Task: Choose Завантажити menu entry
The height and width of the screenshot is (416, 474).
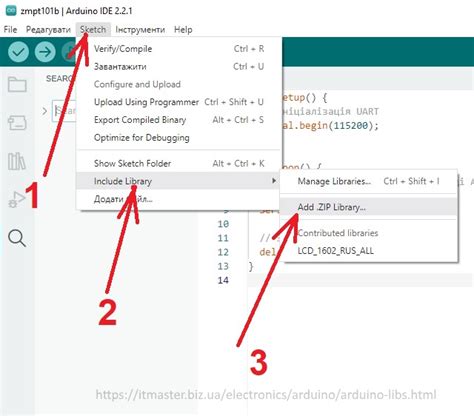Action: tap(179, 66)
